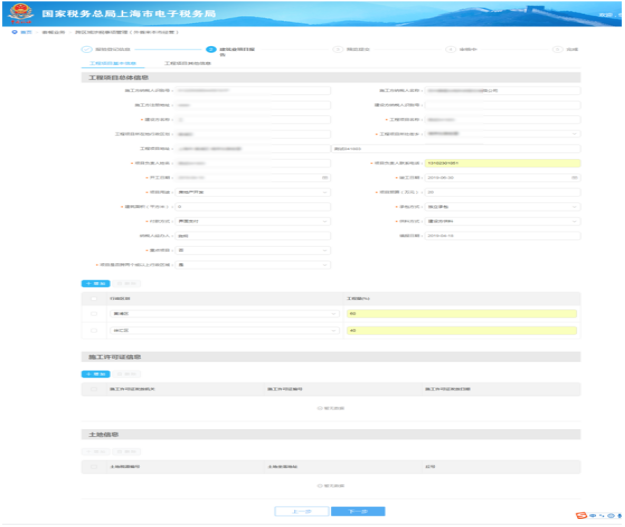Open the project purpose dropdown showing 房地产开发
625x527 pixels.
(253, 192)
